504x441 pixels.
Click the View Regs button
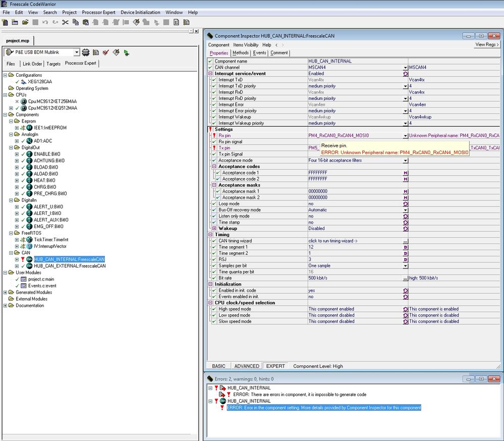pyautogui.click(x=487, y=45)
